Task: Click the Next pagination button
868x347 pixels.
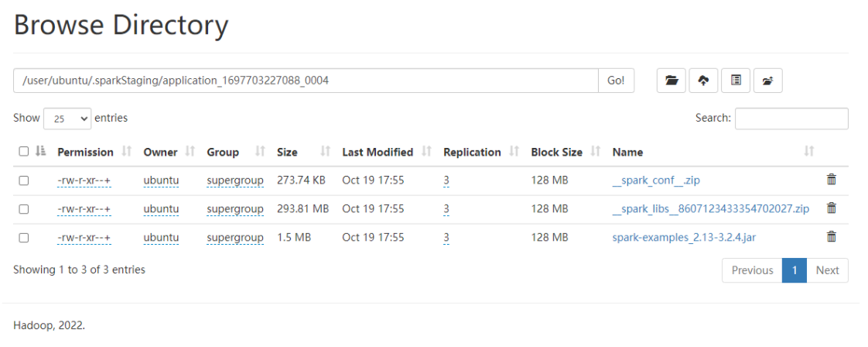Action: coord(828,270)
